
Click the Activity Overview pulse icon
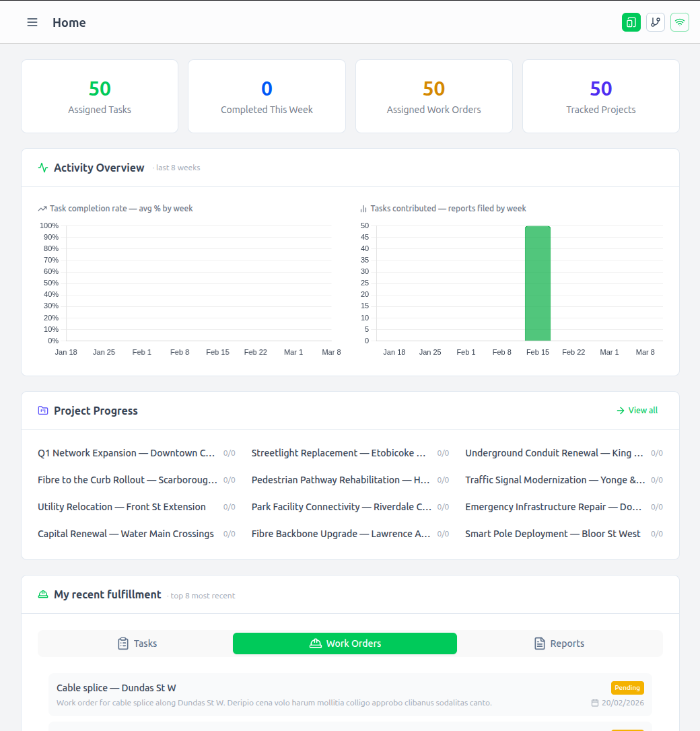[x=43, y=167]
